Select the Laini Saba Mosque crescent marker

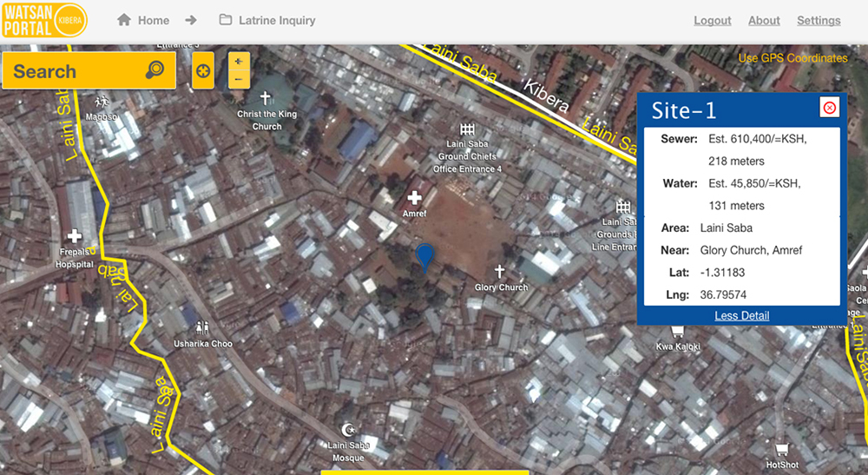click(x=348, y=429)
